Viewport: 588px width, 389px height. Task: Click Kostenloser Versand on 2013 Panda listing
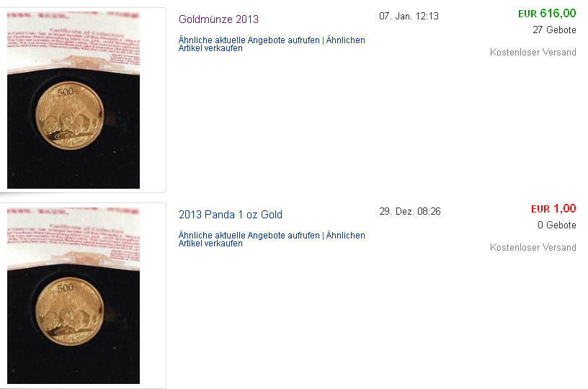coord(533,247)
